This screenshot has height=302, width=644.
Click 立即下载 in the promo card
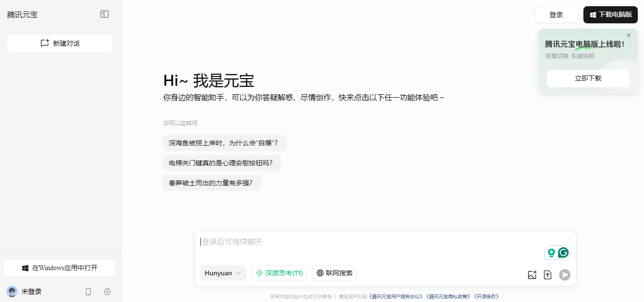588,79
